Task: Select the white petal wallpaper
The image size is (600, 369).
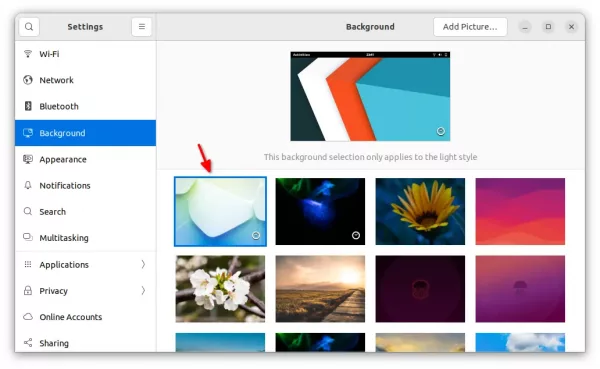Action: (x=220, y=211)
